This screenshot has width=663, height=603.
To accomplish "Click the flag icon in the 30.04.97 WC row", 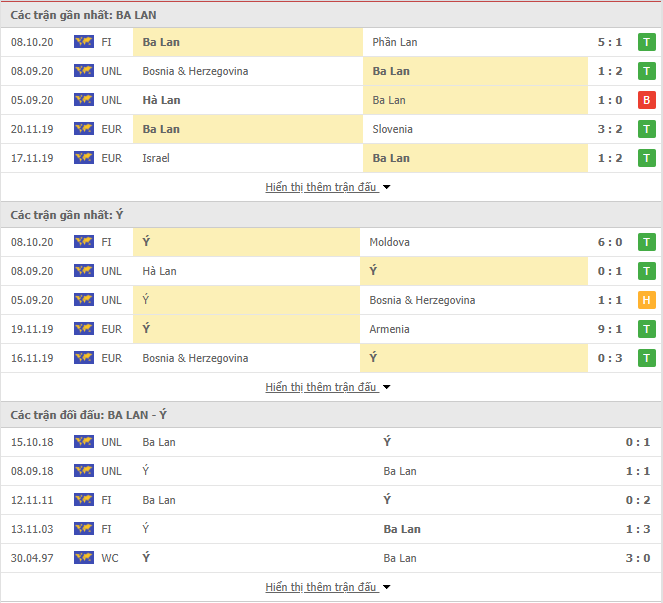I will click(x=84, y=558).
